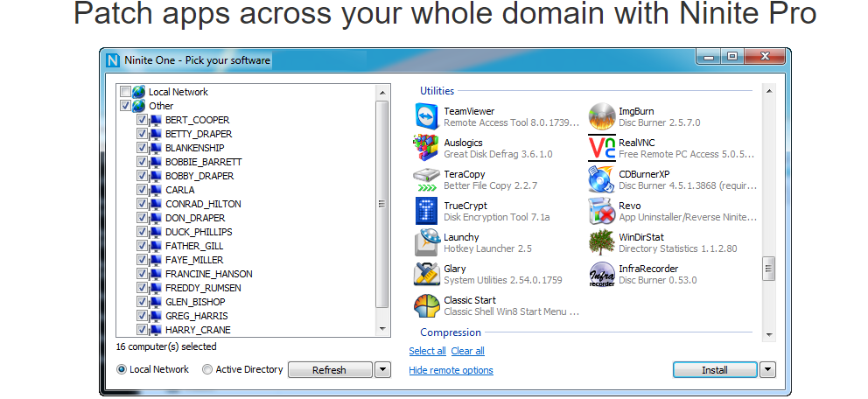Pick the RealVNC icon

click(602, 148)
